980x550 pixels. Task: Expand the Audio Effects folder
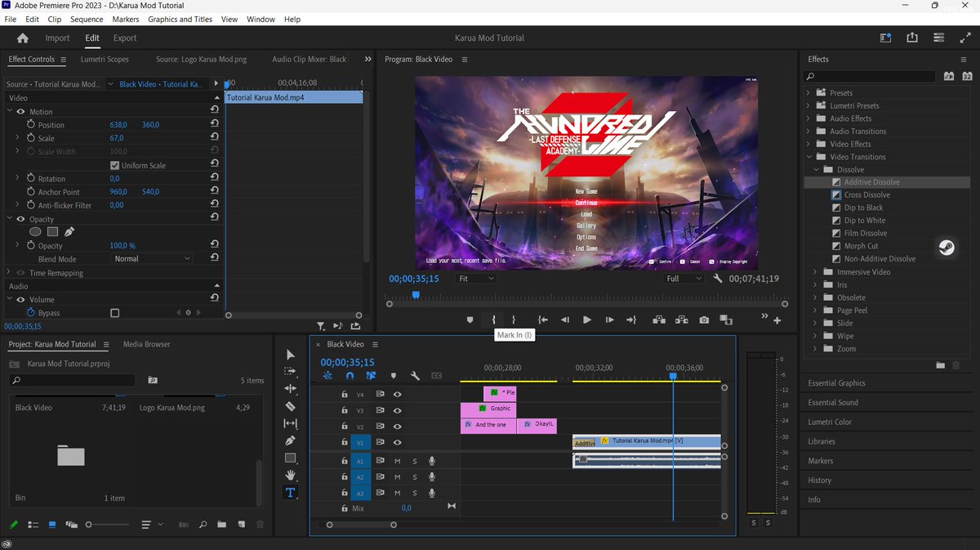click(808, 118)
